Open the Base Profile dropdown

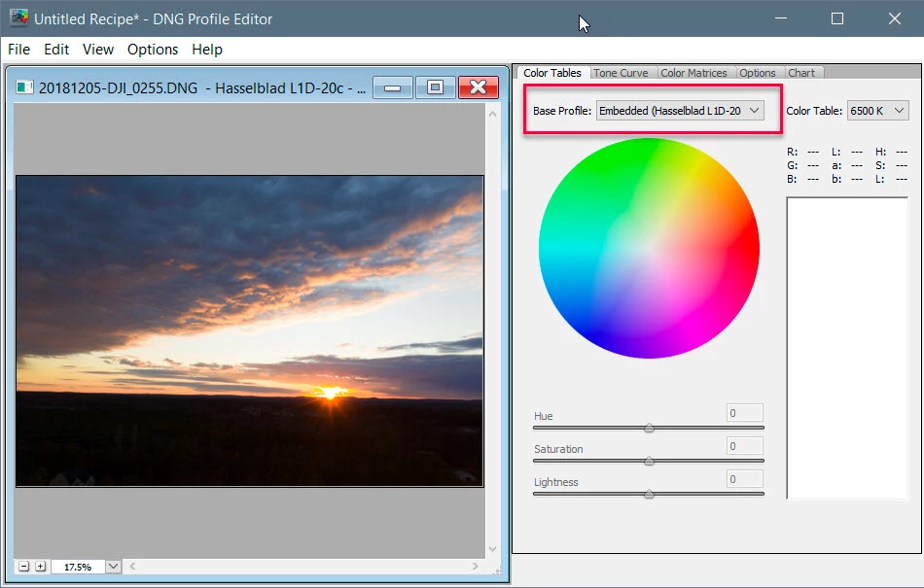point(680,111)
